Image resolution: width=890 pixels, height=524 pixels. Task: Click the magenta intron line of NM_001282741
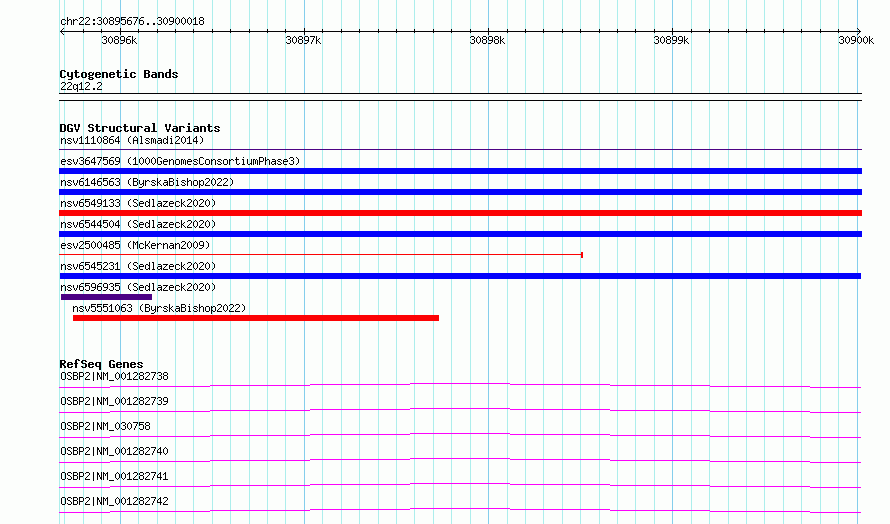point(460,484)
